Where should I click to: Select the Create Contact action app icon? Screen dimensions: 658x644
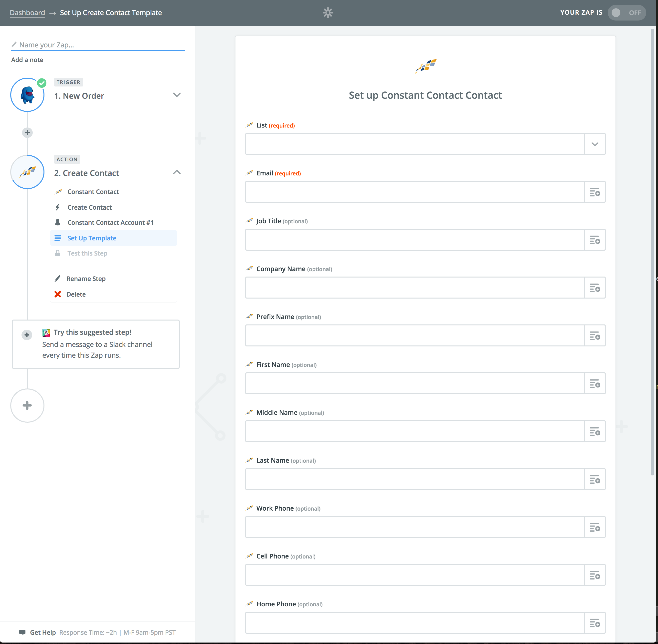tap(27, 172)
